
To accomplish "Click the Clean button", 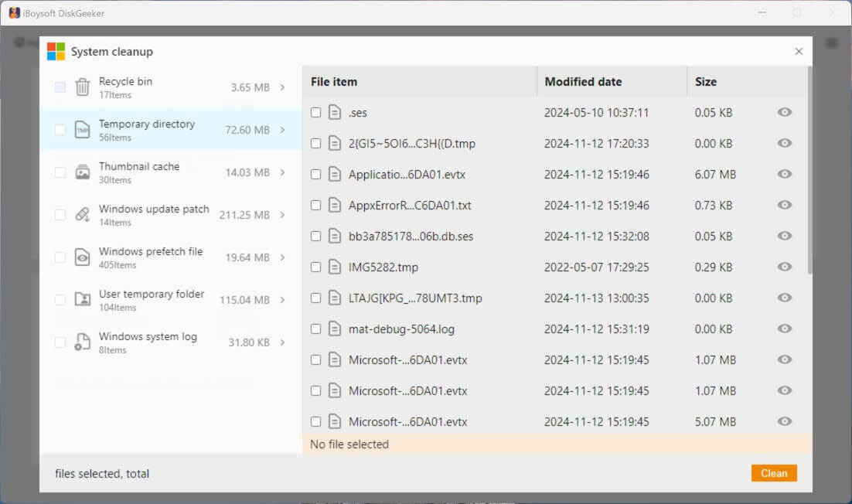I will click(x=774, y=472).
